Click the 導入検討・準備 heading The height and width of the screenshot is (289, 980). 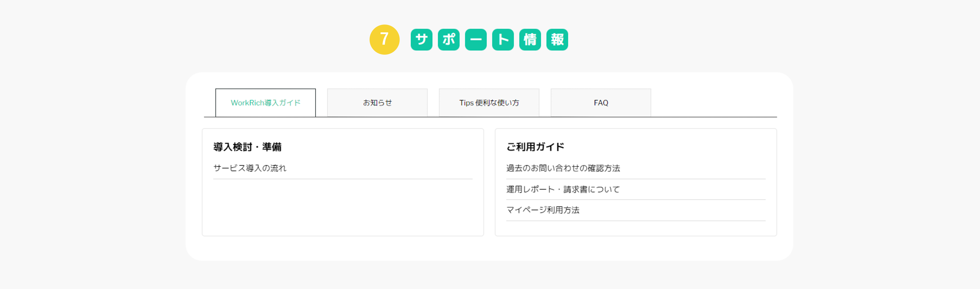click(247, 147)
